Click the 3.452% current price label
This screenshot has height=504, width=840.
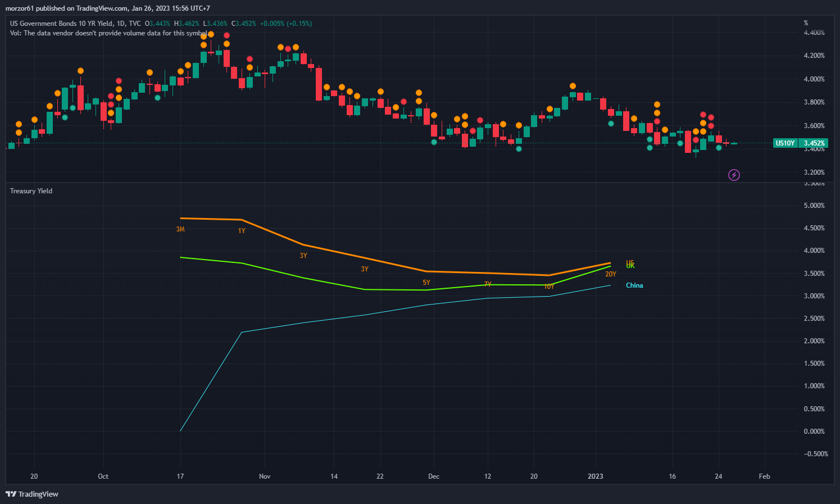[814, 143]
